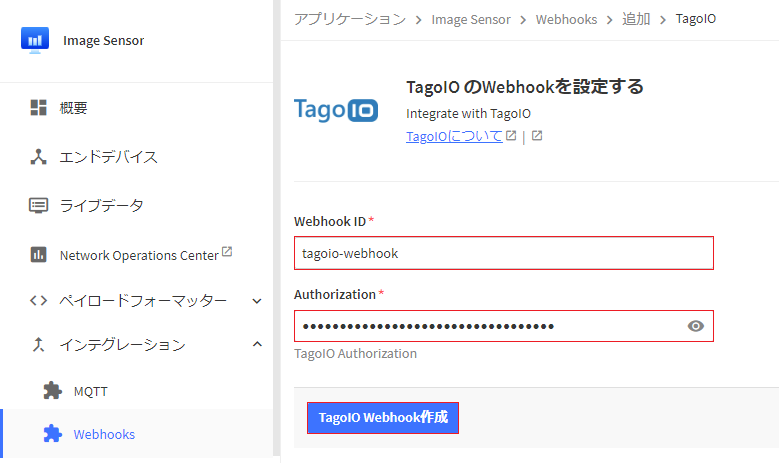Click the Webhooks puzzle piece icon

(x=53, y=434)
